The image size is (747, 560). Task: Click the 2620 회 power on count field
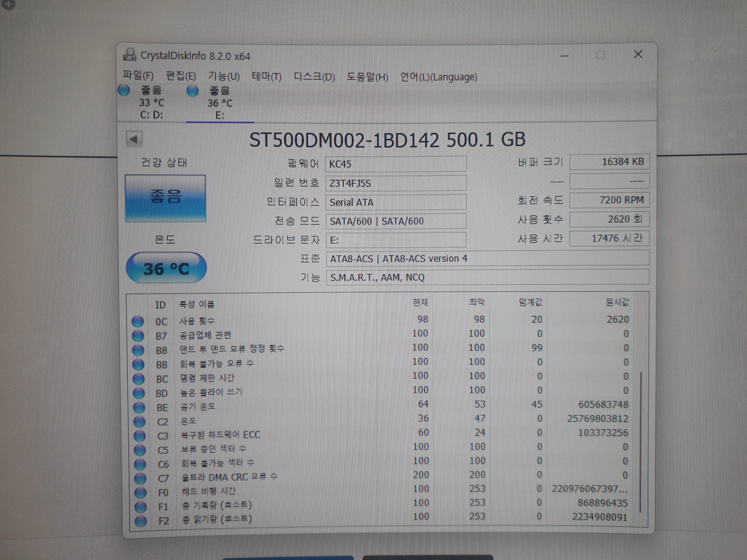[609, 219]
